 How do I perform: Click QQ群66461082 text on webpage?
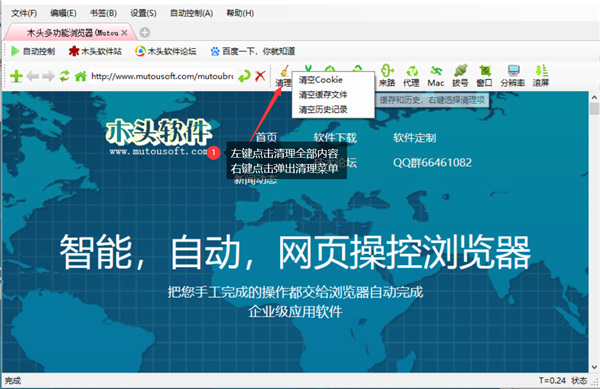432,163
